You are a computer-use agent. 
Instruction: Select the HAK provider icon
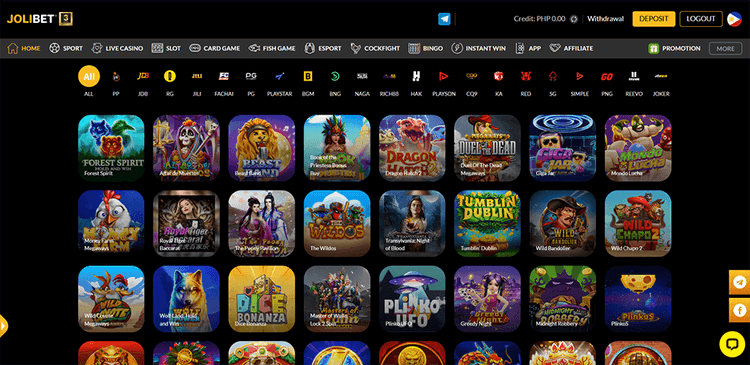point(416,77)
